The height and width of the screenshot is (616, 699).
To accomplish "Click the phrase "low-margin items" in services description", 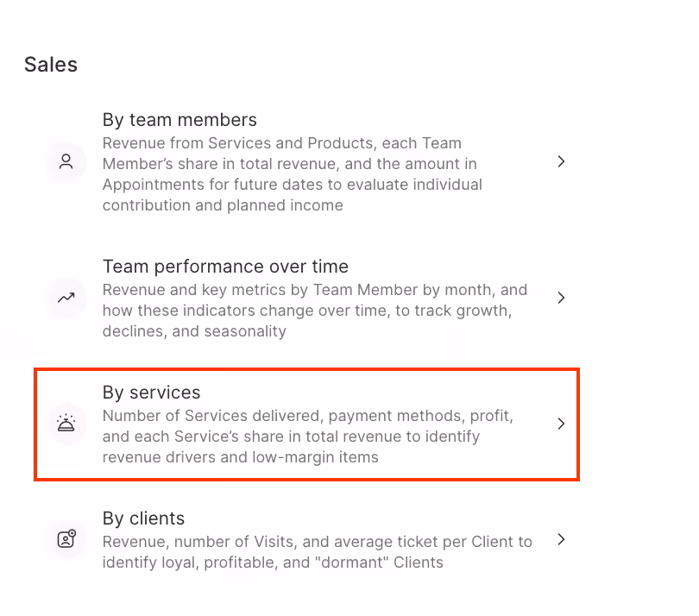I will click(x=315, y=457).
